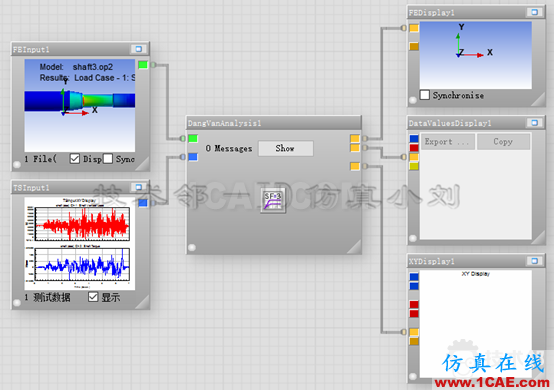Maximize the XYDisplay1 glyph window icon
This screenshot has height=390, width=554.
click(x=535, y=261)
